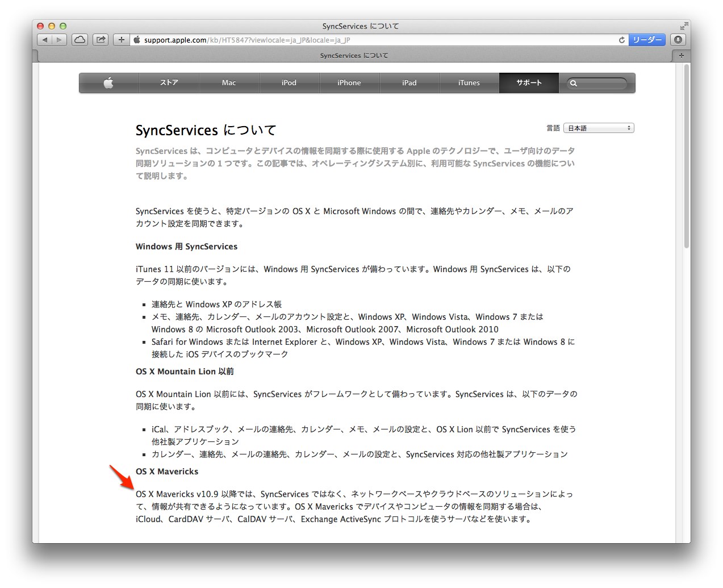Click the magnifier icon in search field

574,84
